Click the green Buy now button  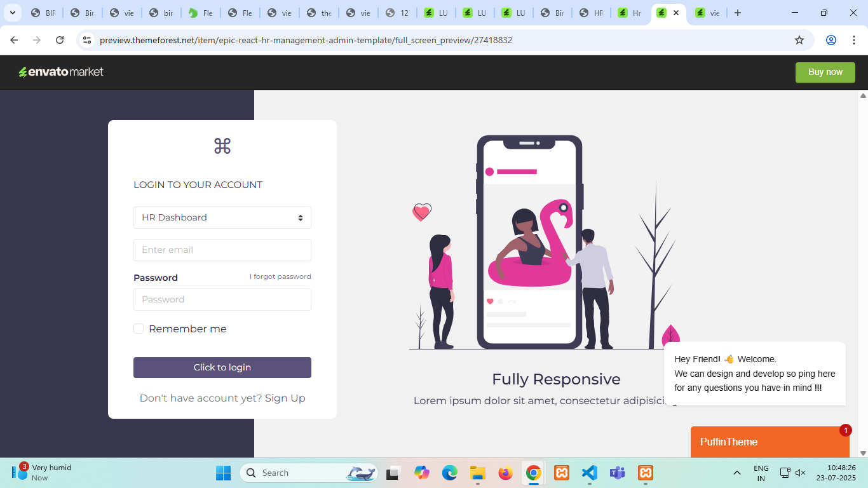[825, 72]
